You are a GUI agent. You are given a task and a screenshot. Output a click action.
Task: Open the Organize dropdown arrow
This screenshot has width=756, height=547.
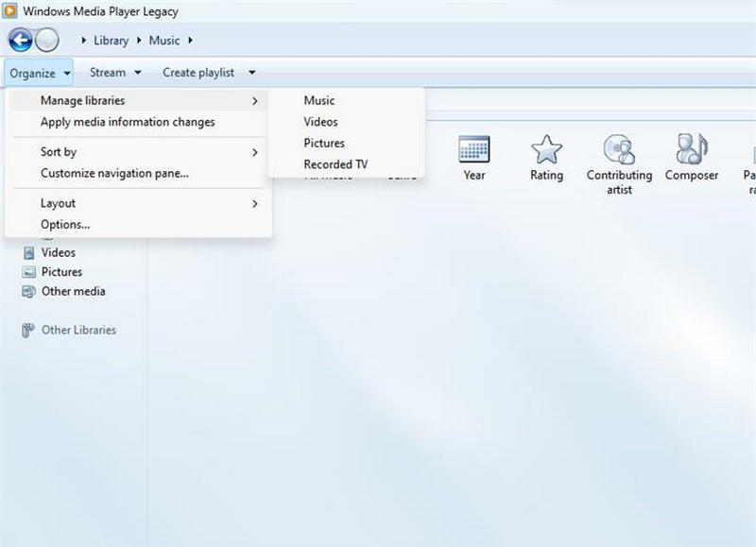67,74
